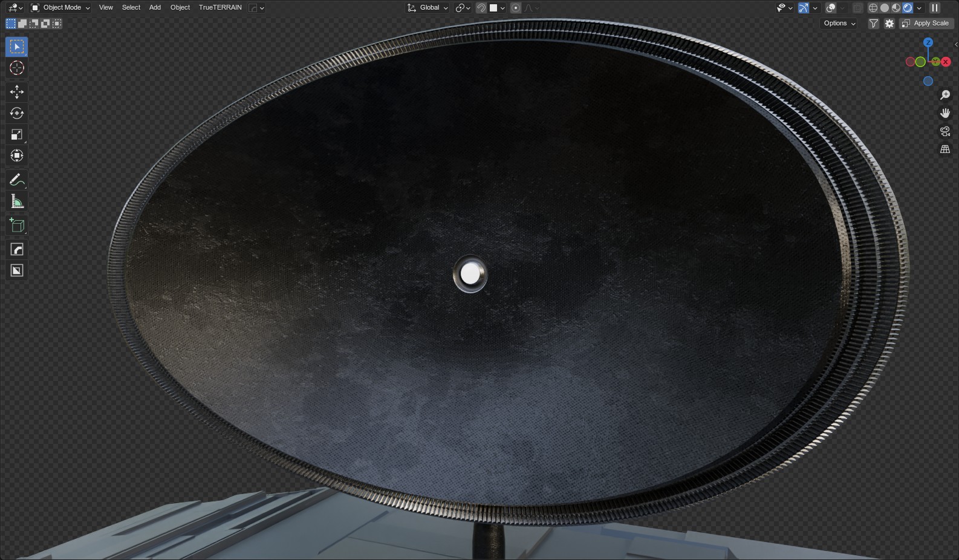Select the Measure ruler tool

coord(17,201)
